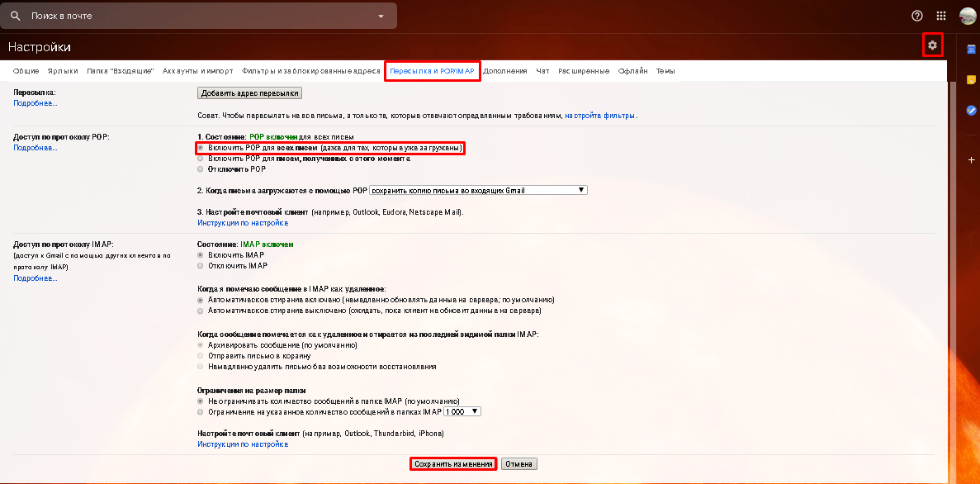Screen dimensions: 980x484
Task: Open 'Подробнее' link under IMAP access
Action: click(x=35, y=278)
